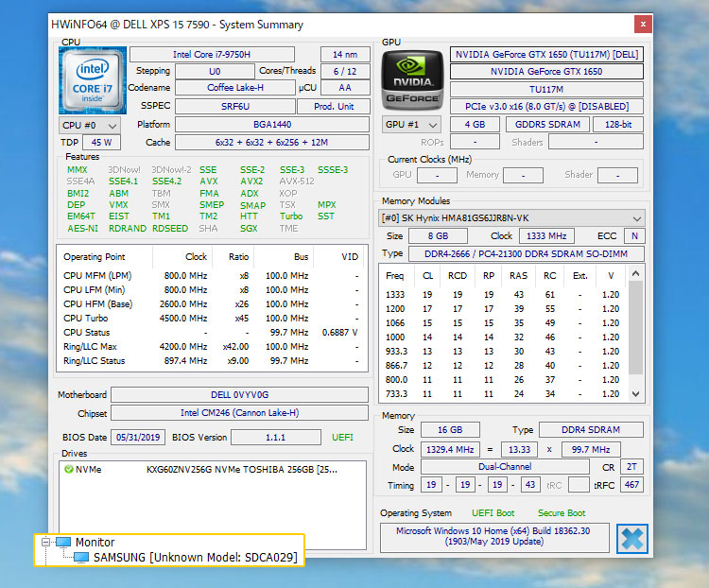Click the BGA1440 platform field
Viewport: 709px width, 588px height.
coord(272,125)
